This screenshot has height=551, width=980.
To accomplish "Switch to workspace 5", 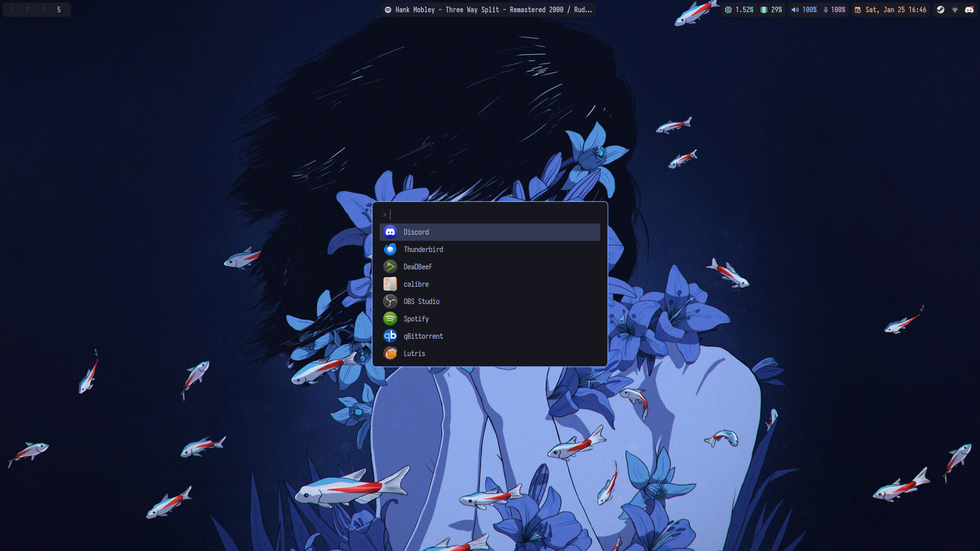I will 59,10.
